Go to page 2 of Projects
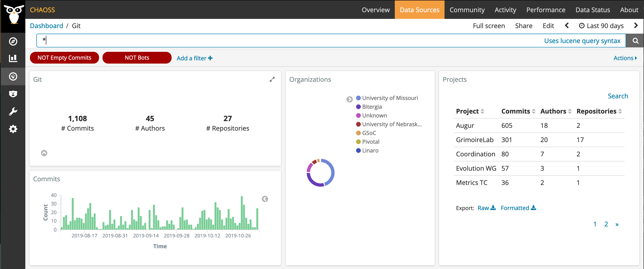Viewport: 644px width, 269px height. pyautogui.click(x=606, y=224)
